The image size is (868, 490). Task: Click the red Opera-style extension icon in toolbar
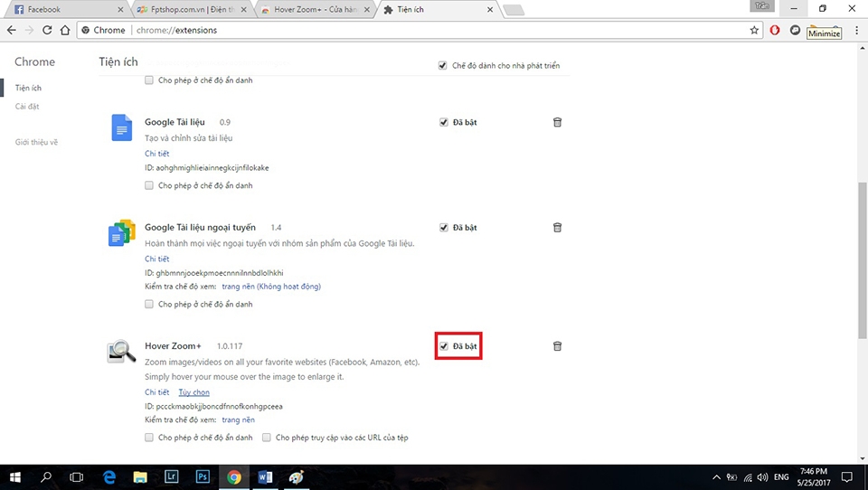(x=775, y=30)
